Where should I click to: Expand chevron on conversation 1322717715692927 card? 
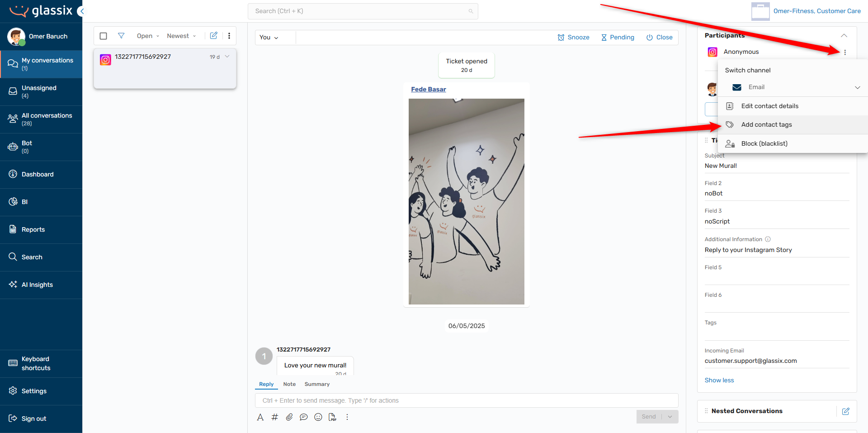click(x=227, y=57)
